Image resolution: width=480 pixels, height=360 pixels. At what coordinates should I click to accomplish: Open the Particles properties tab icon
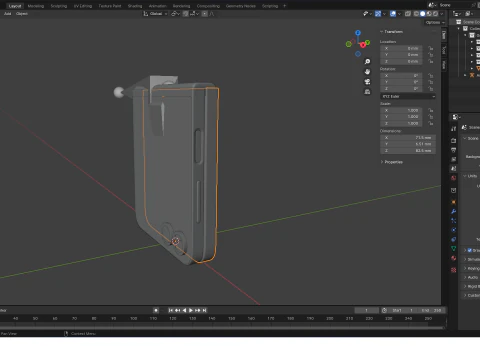click(453, 221)
